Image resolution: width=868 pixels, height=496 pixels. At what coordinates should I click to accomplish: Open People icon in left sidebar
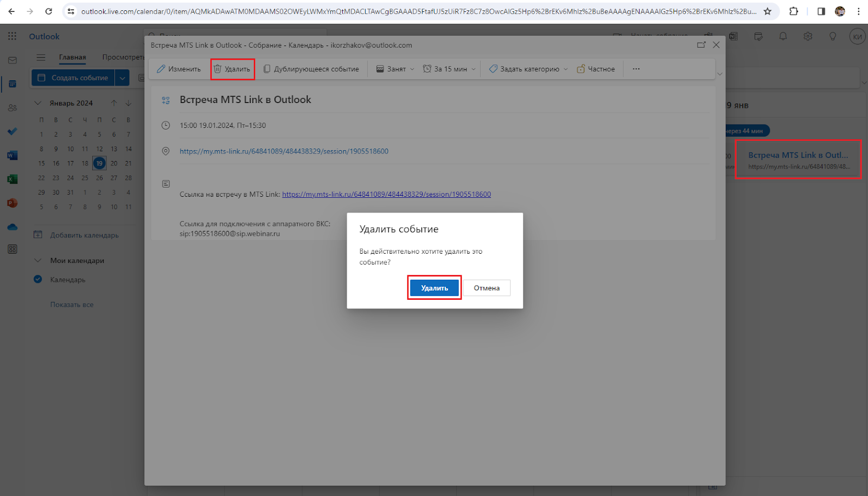pos(12,108)
